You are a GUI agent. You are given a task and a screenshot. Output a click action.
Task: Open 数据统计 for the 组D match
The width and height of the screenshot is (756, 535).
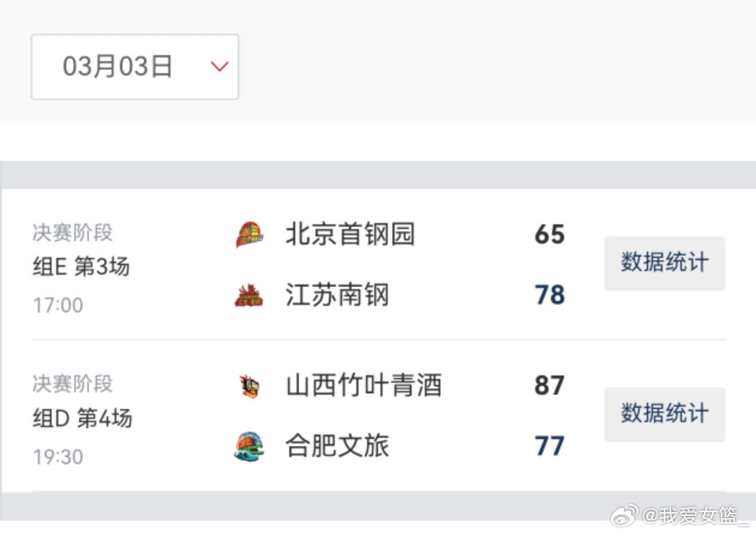tap(664, 414)
